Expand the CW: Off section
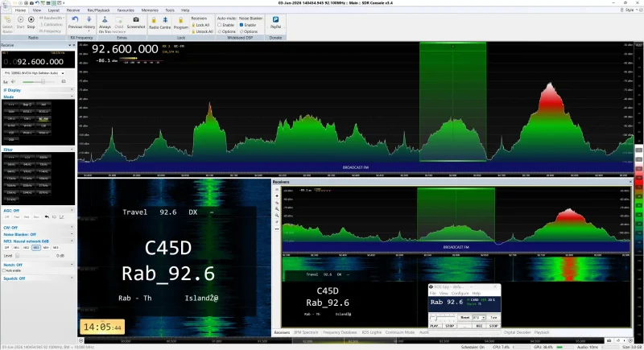The image size is (644, 350). coord(38,228)
